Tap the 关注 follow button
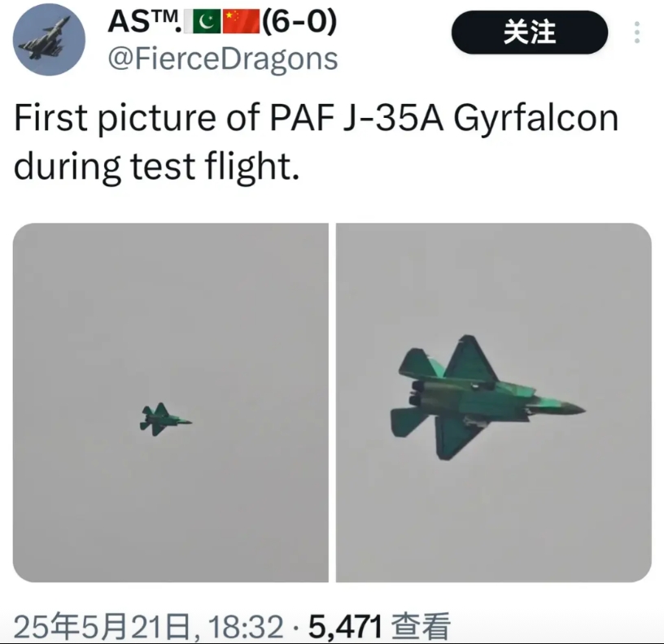Viewport: 664px width, 644px height. [530, 33]
